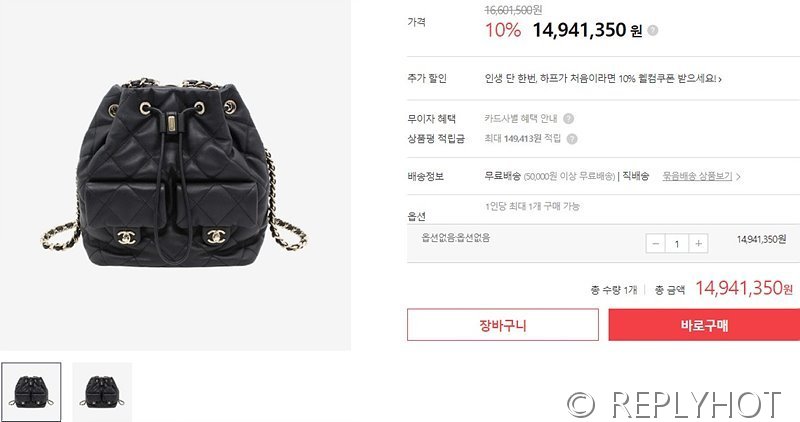The image size is (800, 422).
Task: Click the chevron after the welcome coupon text
Action: (x=720, y=79)
